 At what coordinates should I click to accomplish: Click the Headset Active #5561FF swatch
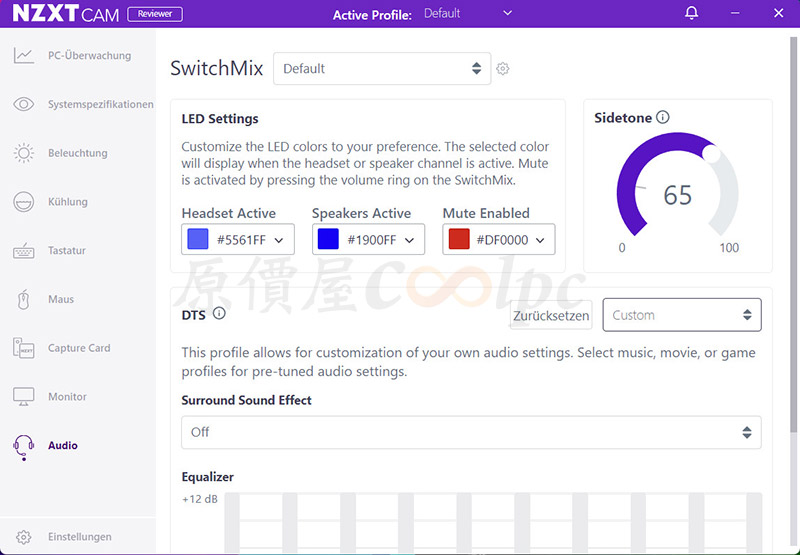tap(198, 239)
